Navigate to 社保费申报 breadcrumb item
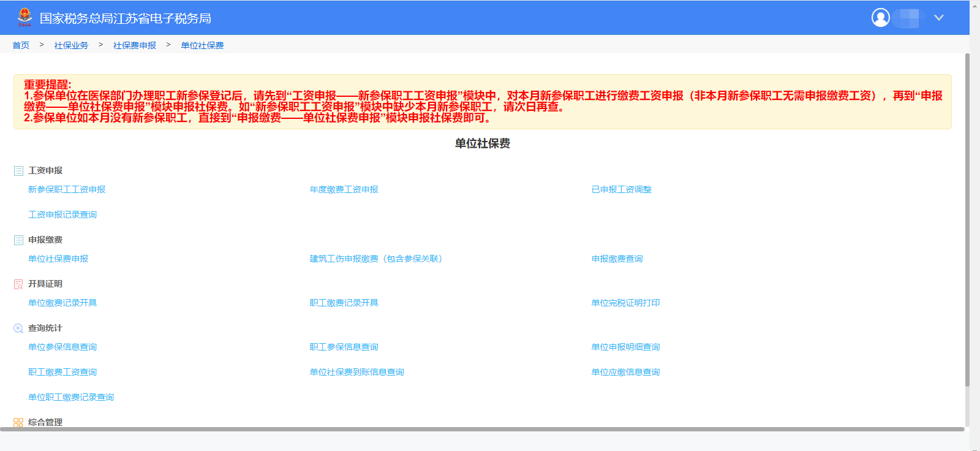The height and width of the screenshot is (451, 980). tap(135, 45)
